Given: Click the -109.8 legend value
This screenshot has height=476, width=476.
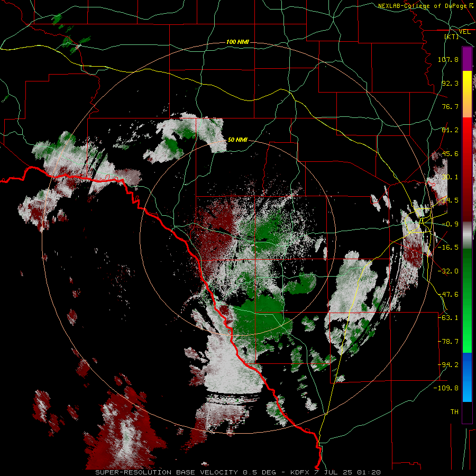Looking at the screenshot, I should pos(446,388).
